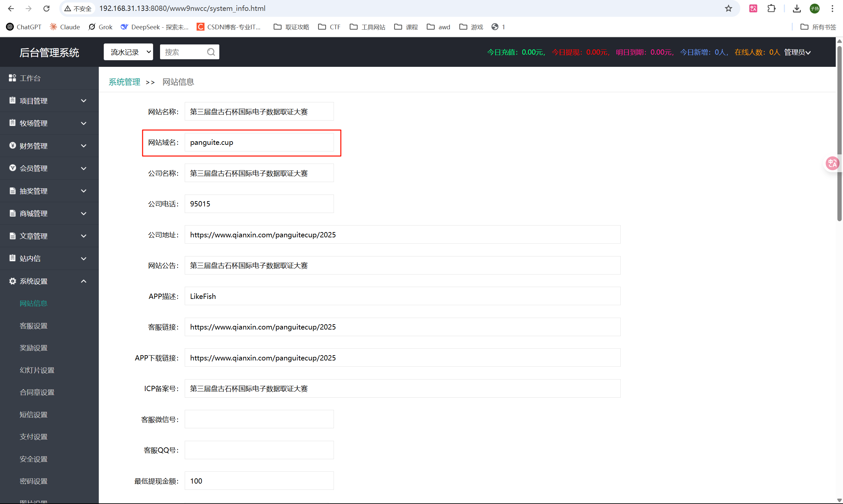
Task: Click the floating pink translate bubble
Action: coord(832,163)
